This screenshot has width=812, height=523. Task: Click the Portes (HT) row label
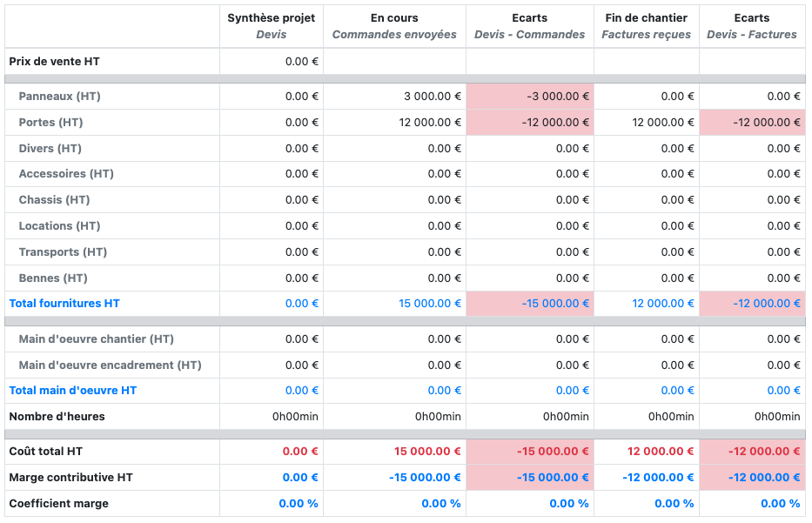[x=50, y=123]
